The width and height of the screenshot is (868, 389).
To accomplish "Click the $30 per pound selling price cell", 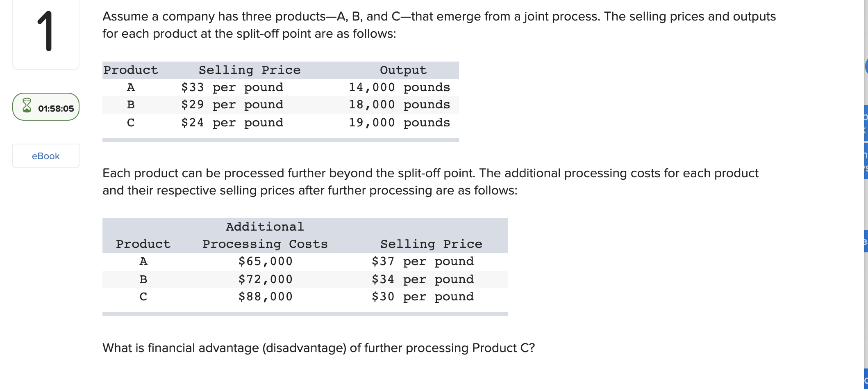I will coord(423,297).
